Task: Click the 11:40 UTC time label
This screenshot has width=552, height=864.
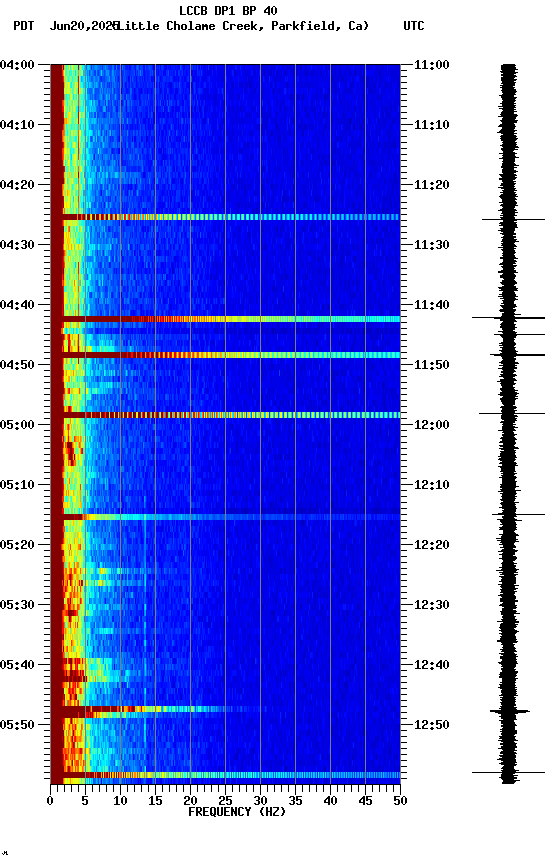Action: 432,305
